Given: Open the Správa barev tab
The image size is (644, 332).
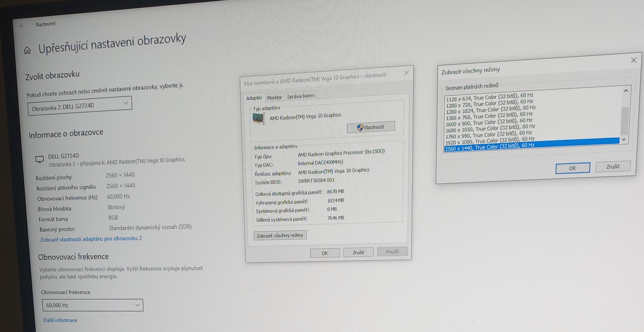Looking at the screenshot, I should (x=301, y=96).
